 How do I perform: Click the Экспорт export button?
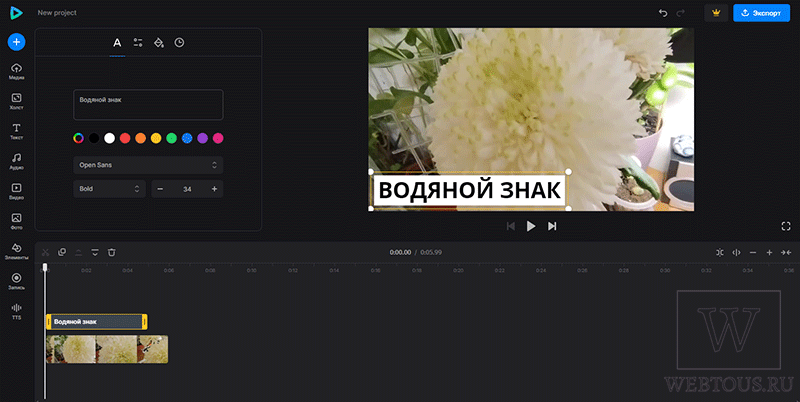tap(761, 13)
